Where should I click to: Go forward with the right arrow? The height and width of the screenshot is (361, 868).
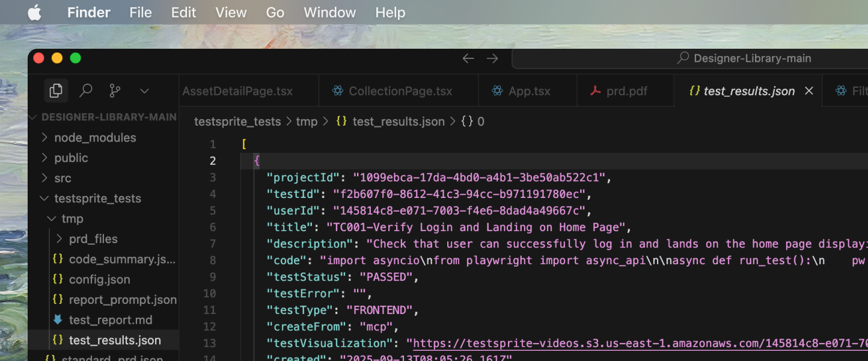(x=492, y=58)
